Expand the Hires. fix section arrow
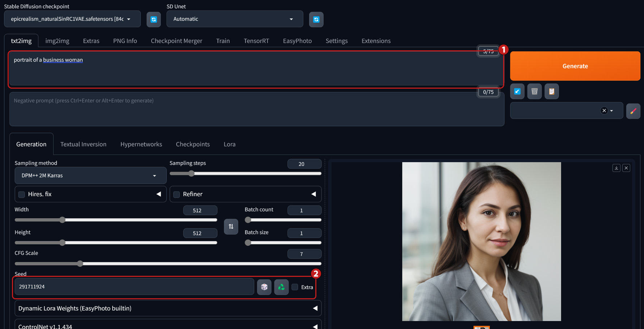 click(x=159, y=194)
